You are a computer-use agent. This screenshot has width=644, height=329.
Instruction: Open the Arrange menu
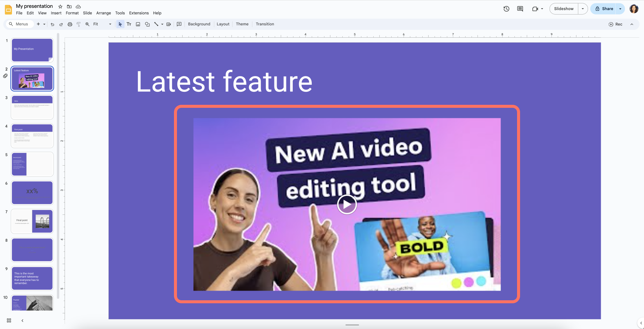tap(103, 13)
